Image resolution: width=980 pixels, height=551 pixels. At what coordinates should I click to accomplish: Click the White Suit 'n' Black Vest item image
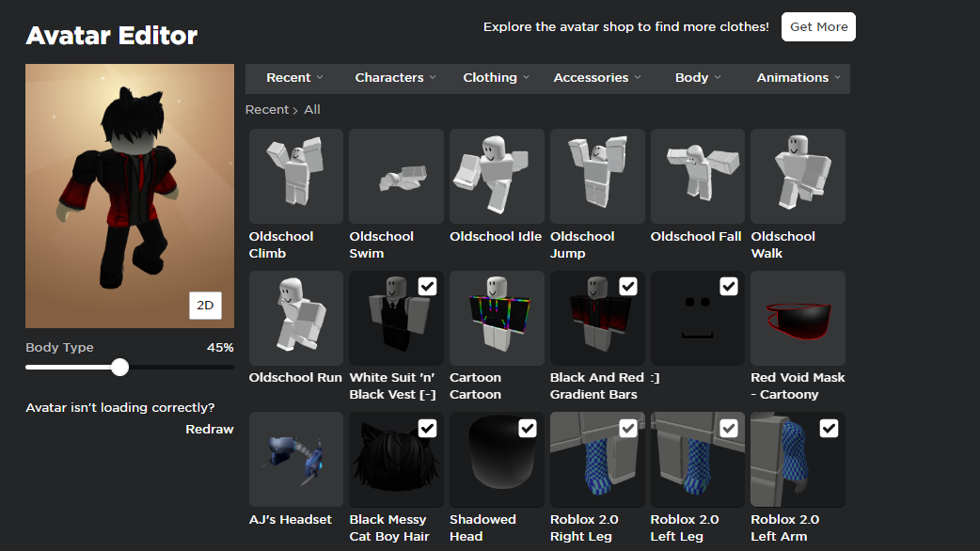396,318
